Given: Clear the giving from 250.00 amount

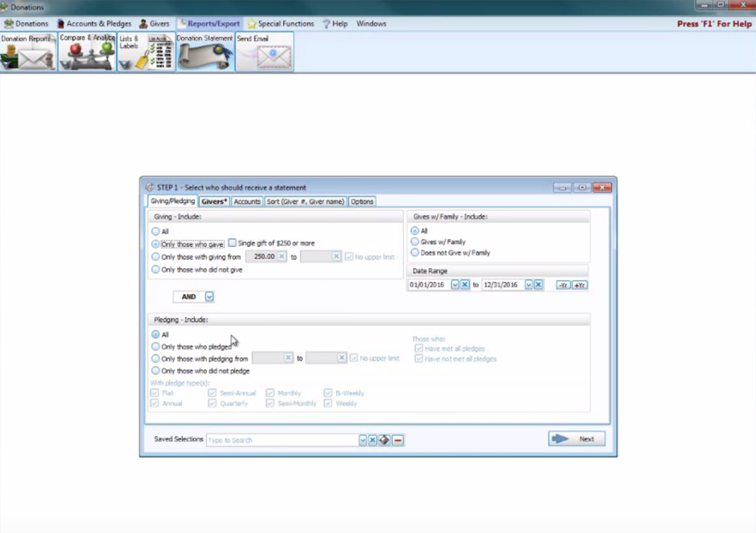Looking at the screenshot, I should [x=282, y=257].
